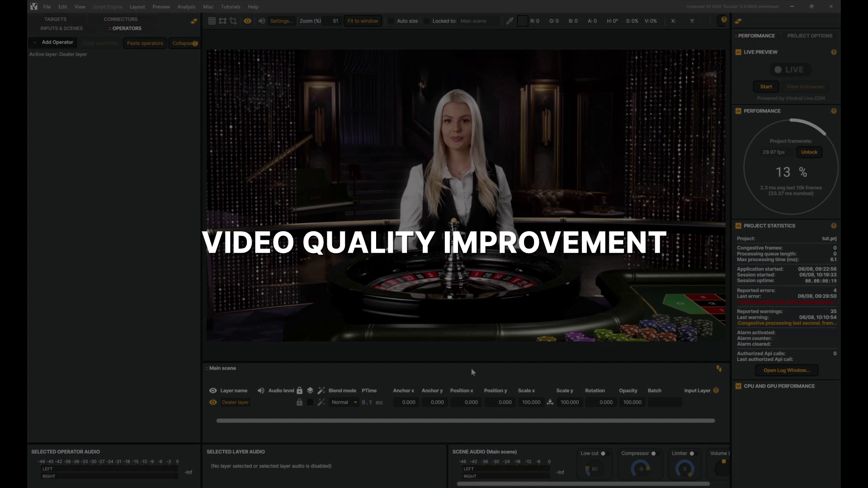Open the Add Operator dropdown

click(52, 42)
